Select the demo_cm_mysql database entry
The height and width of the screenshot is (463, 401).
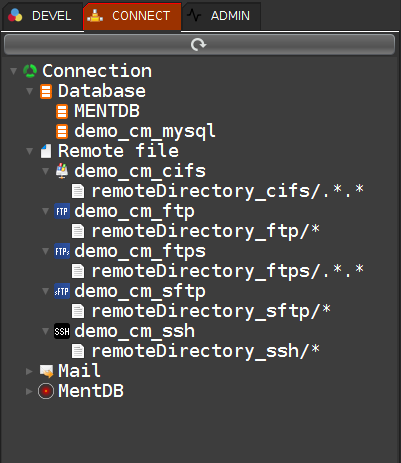click(145, 131)
